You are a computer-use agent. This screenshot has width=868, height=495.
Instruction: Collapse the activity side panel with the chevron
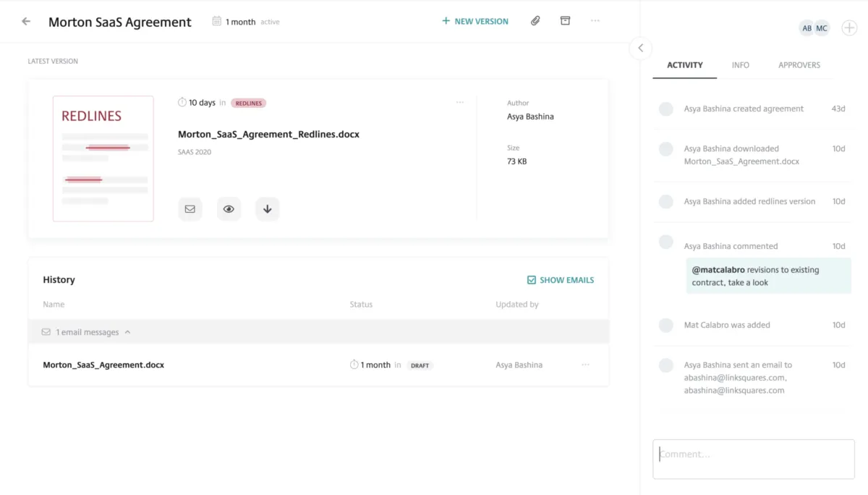click(x=640, y=48)
